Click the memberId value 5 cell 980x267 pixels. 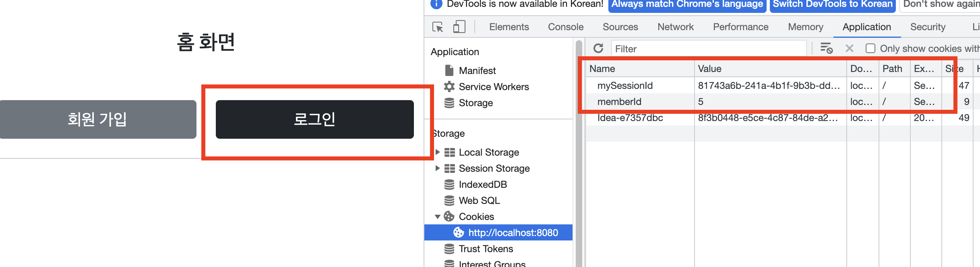[770, 102]
